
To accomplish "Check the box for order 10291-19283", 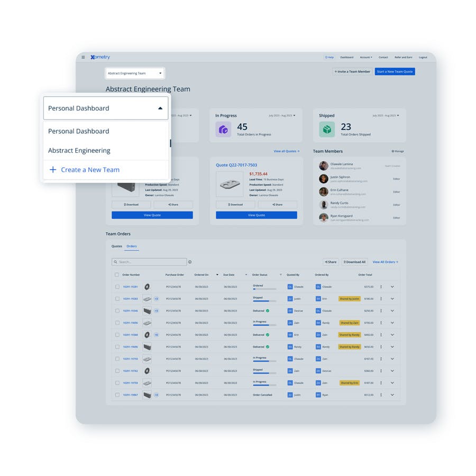I will pyautogui.click(x=117, y=299).
